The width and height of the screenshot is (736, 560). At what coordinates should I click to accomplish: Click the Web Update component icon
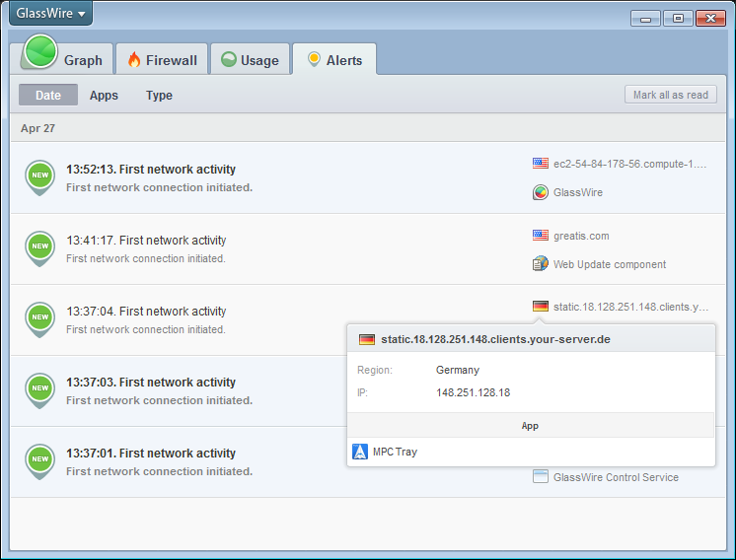click(541, 263)
